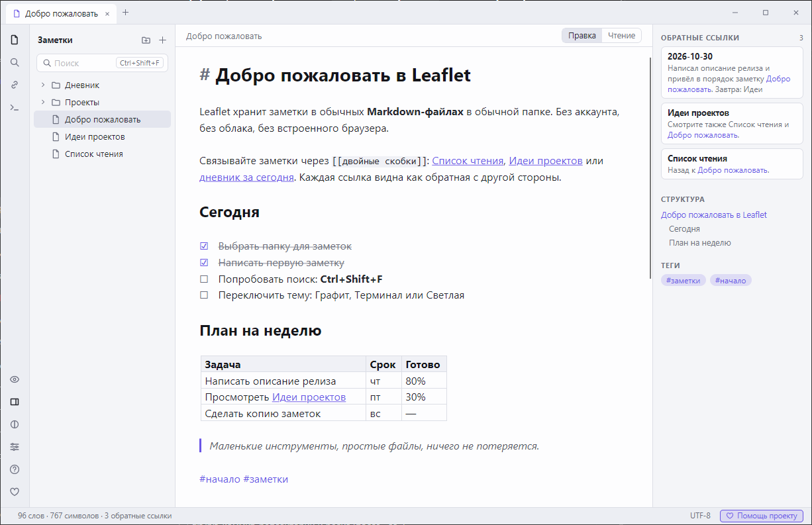Jump to План на неделю in the outline
The height and width of the screenshot is (525, 812).
pyautogui.click(x=700, y=243)
